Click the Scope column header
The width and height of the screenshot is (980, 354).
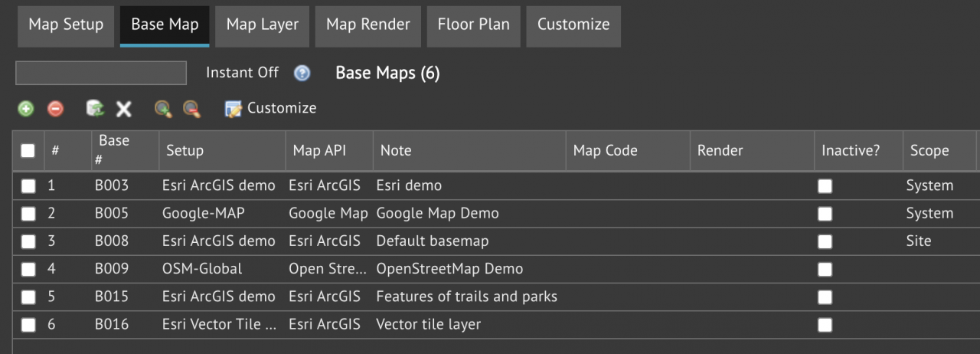[929, 151]
